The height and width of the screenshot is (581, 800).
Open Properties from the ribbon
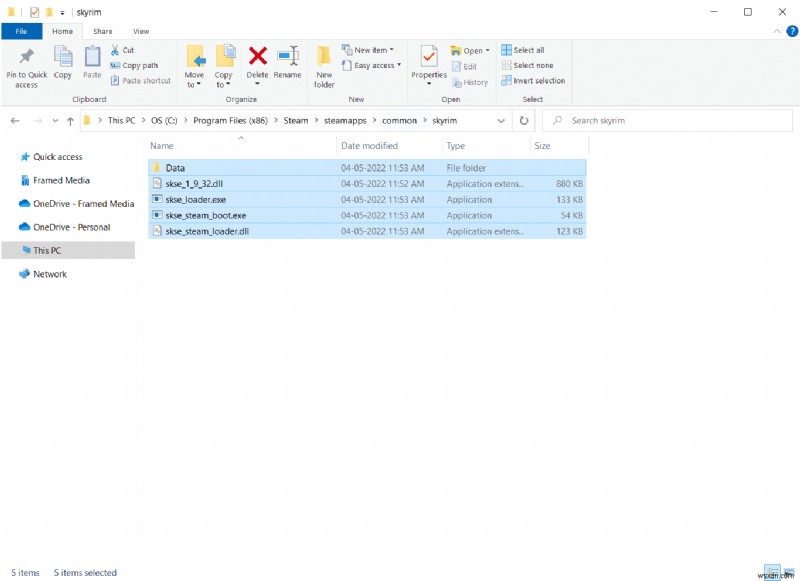(429, 60)
